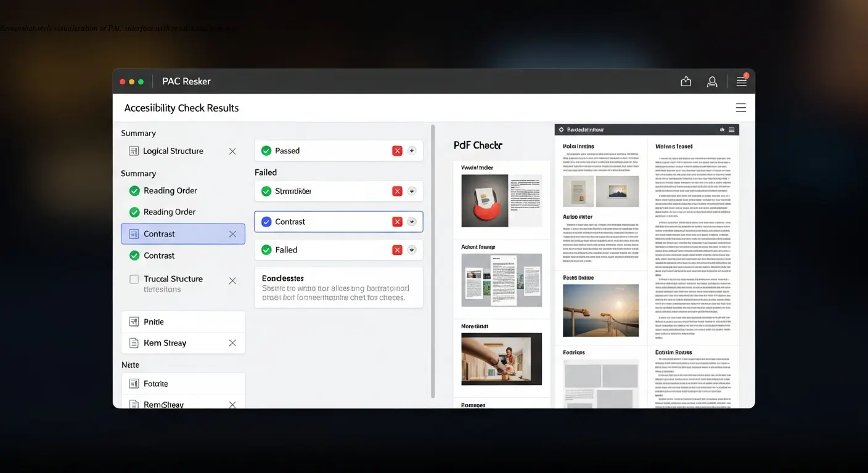Enable the Trucal Structure checkbox
The width and height of the screenshot is (868, 473).
(134, 278)
